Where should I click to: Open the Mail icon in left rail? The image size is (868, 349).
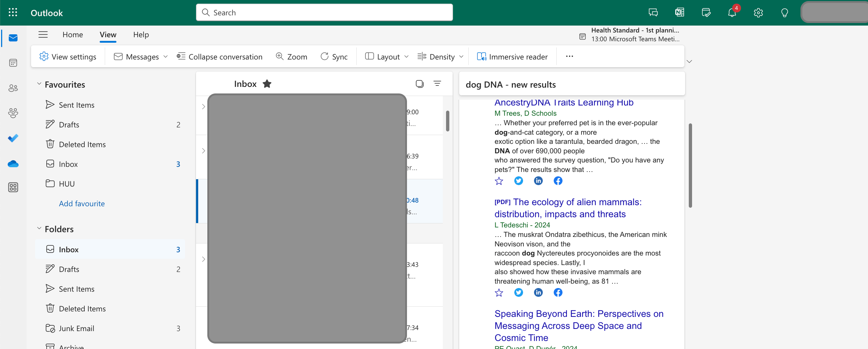pyautogui.click(x=13, y=38)
